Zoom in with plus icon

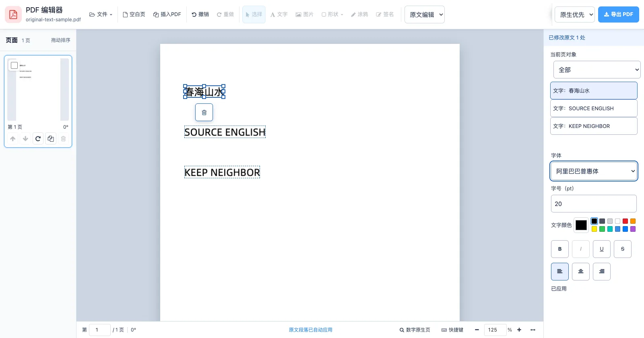coord(519,330)
